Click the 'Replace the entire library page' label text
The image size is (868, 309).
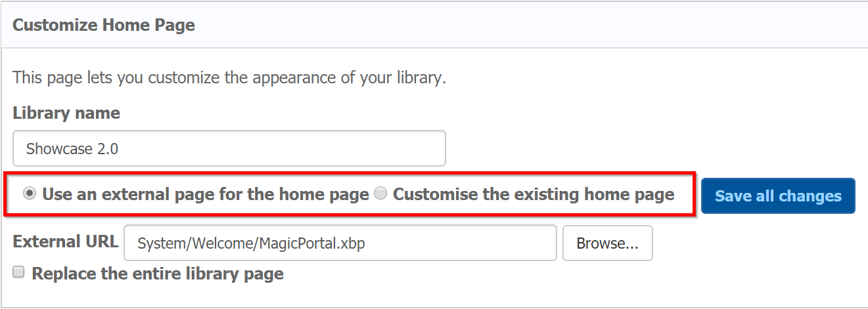(x=158, y=274)
